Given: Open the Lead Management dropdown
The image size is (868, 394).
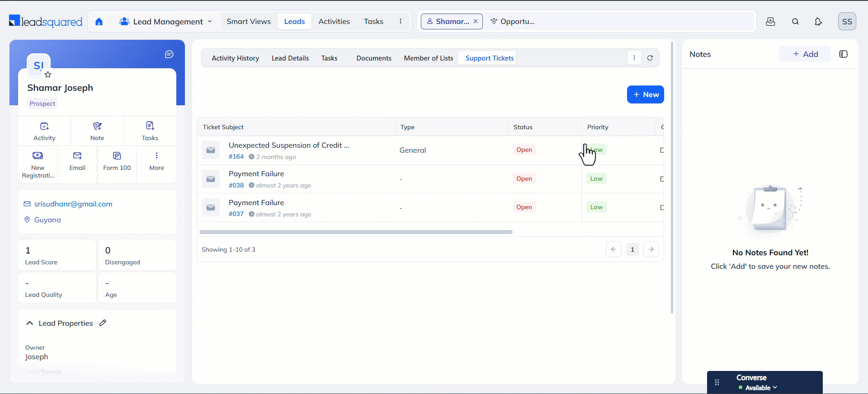Looking at the screenshot, I should (165, 22).
